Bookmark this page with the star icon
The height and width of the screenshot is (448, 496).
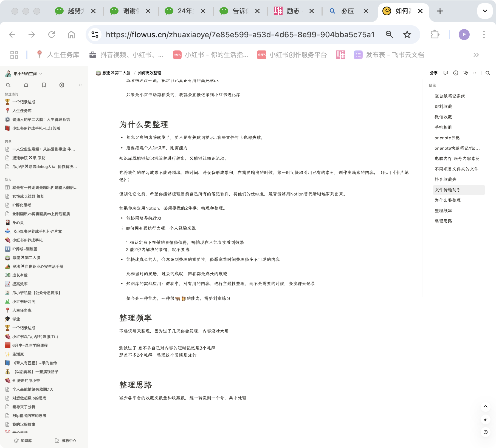407,35
